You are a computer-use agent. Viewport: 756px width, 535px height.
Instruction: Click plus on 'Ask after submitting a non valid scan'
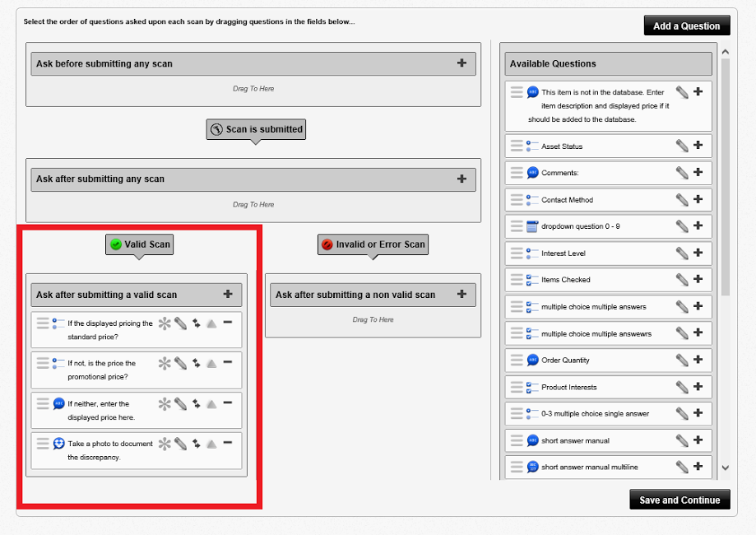[x=461, y=294]
